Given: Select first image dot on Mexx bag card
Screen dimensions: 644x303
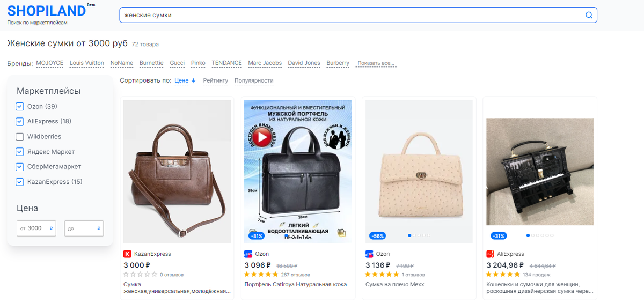Looking at the screenshot, I should tap(409, 235).
